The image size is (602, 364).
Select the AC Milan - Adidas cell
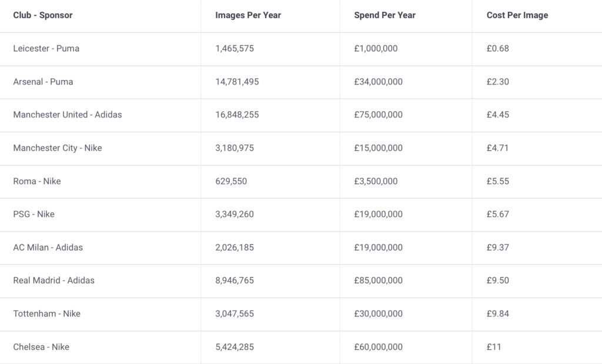(x=48, y=248)
